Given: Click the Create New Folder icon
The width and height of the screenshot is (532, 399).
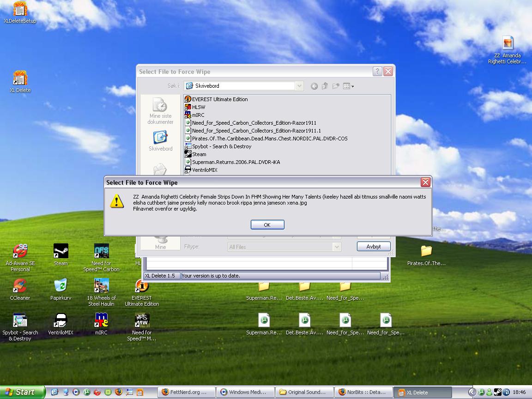Looking at the screenshot, I should tap(336, 86).
